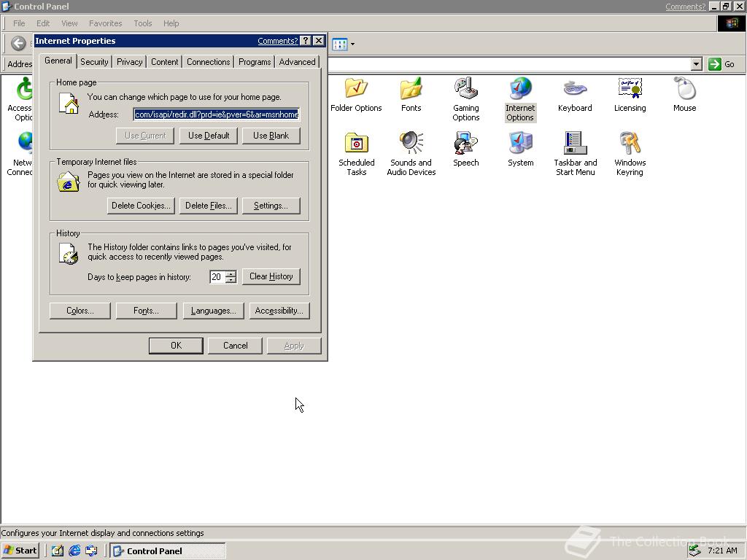Switch to the Advanced tab

pos(297,62)
